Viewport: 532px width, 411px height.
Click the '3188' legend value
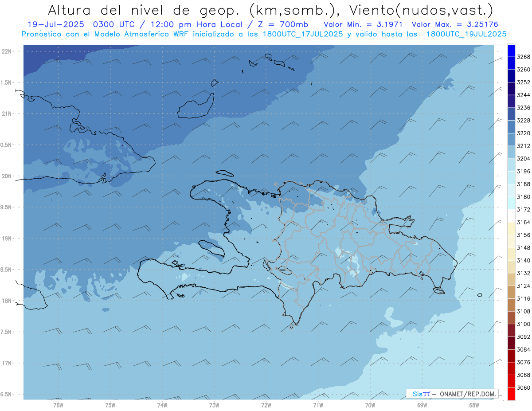pyautogui.click(x=524, y=184)
